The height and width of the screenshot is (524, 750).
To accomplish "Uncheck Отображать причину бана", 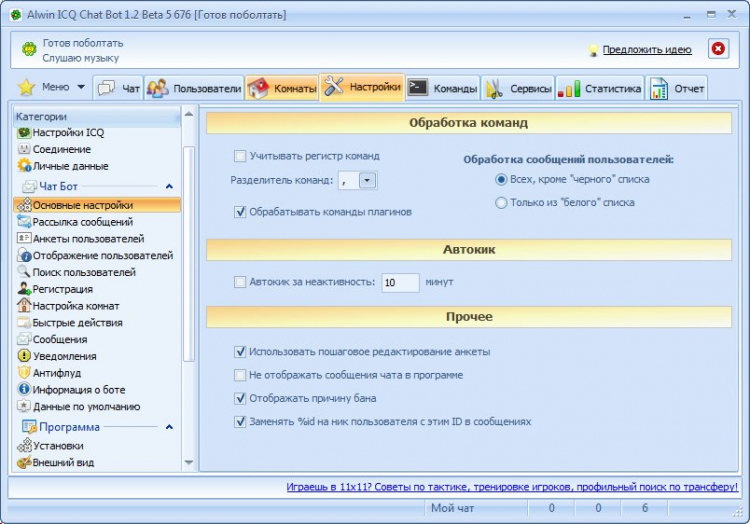I will pyautogui.click(x=240, y=398).
